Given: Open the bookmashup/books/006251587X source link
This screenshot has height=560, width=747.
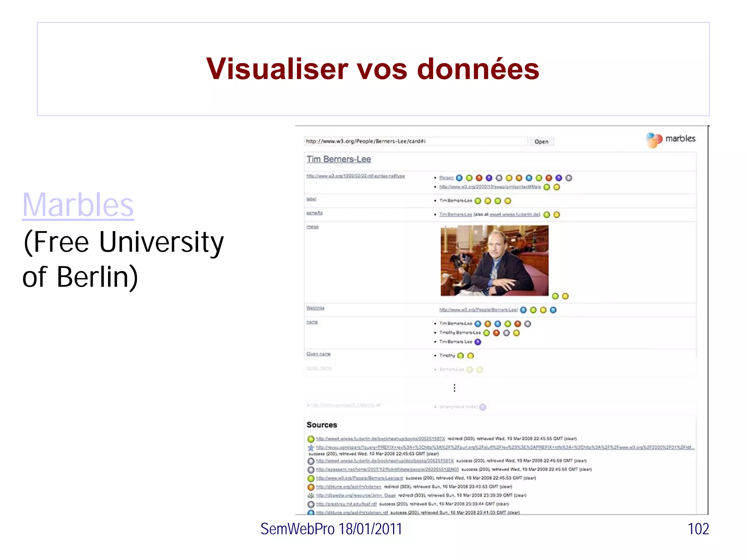Looking at the screenshot, I should [x=380, y=439].
